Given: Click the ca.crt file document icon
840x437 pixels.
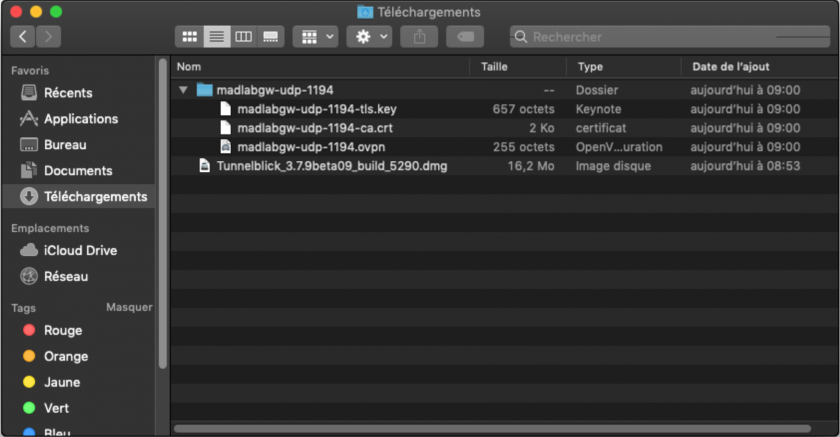Looking at the screenshot, I should [x=226, y=127].
